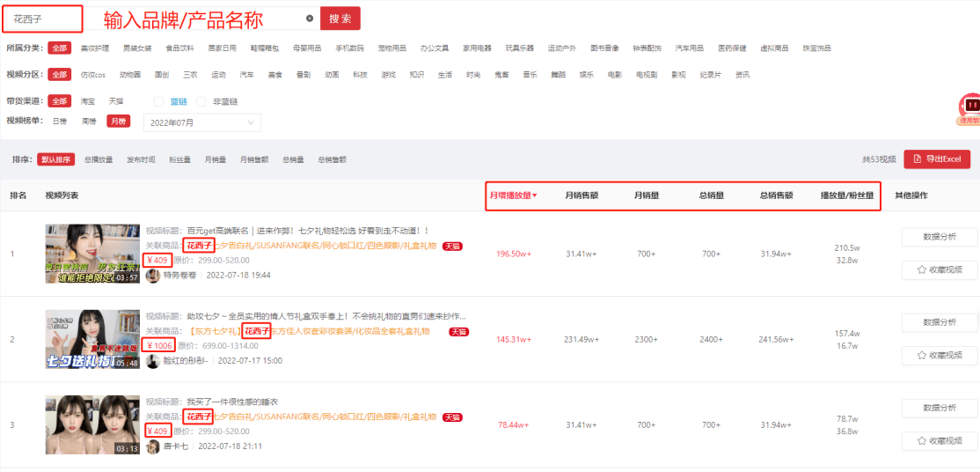Sort by 粉丝量
Viewport: 980px width, 472px height.
(x=179, y=159)
